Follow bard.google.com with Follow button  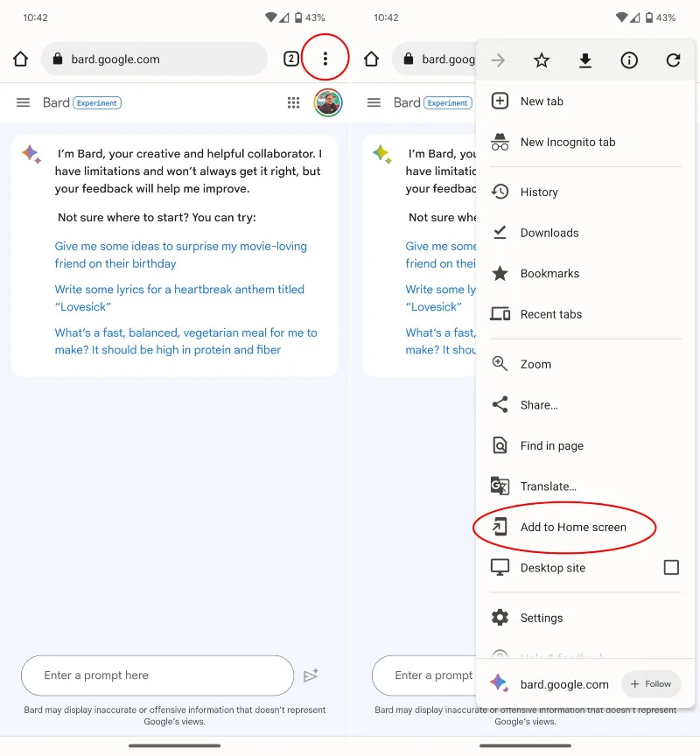(651, 683)
